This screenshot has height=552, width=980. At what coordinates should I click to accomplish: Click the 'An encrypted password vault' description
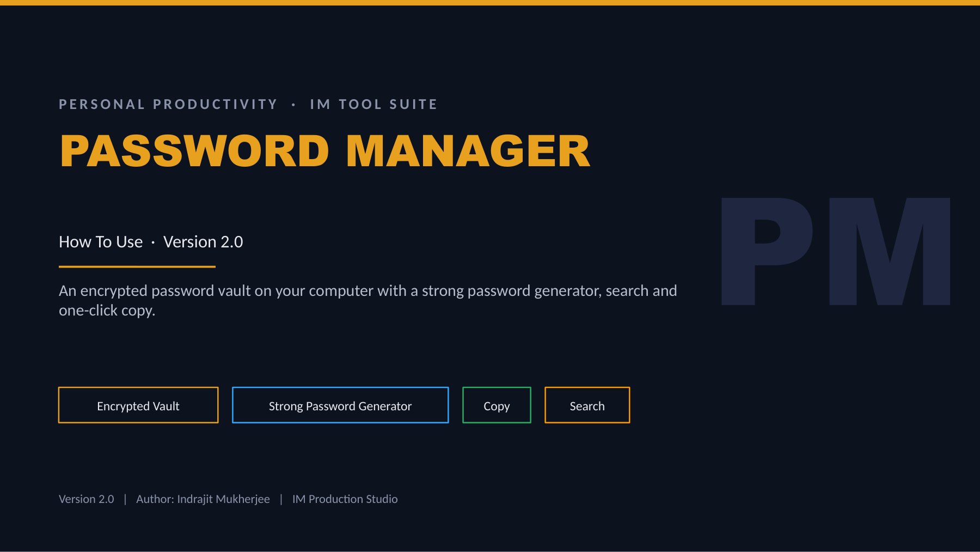click(368, 300)
